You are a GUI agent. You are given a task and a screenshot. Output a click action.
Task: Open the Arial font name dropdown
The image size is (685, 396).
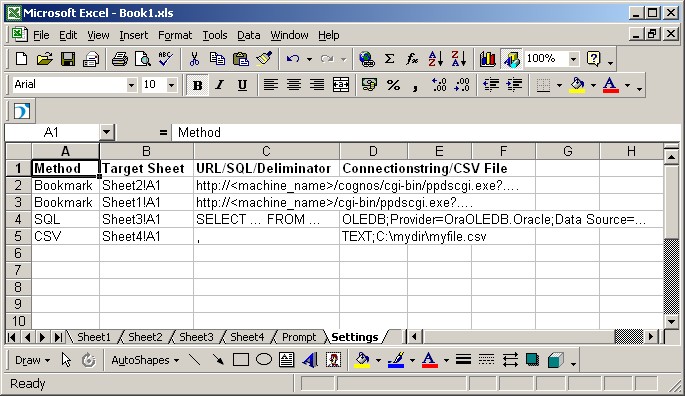[x=131, y=85]
